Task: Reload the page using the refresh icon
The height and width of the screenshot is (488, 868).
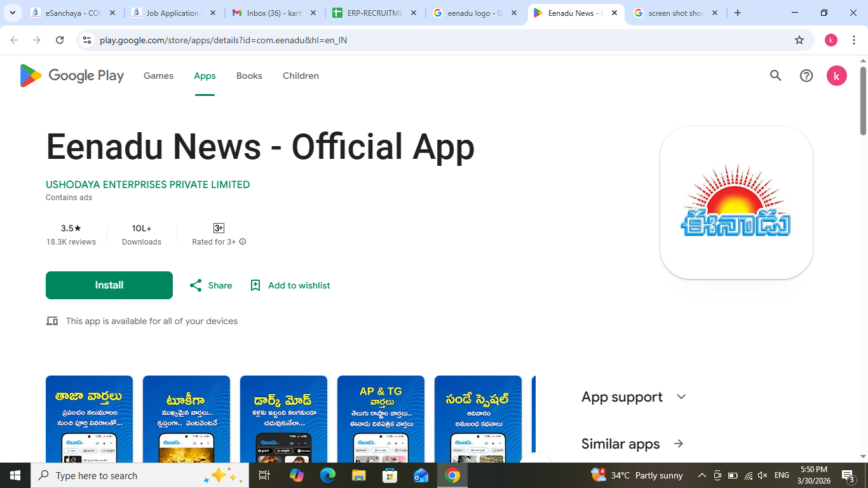Action: [60, 40]
